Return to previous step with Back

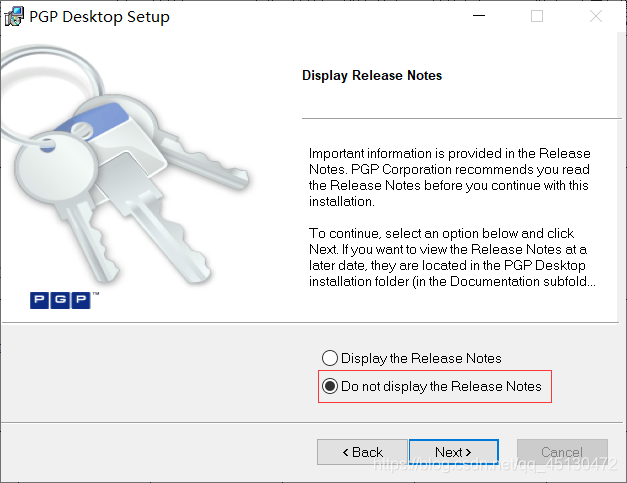[x=362, y=452]
